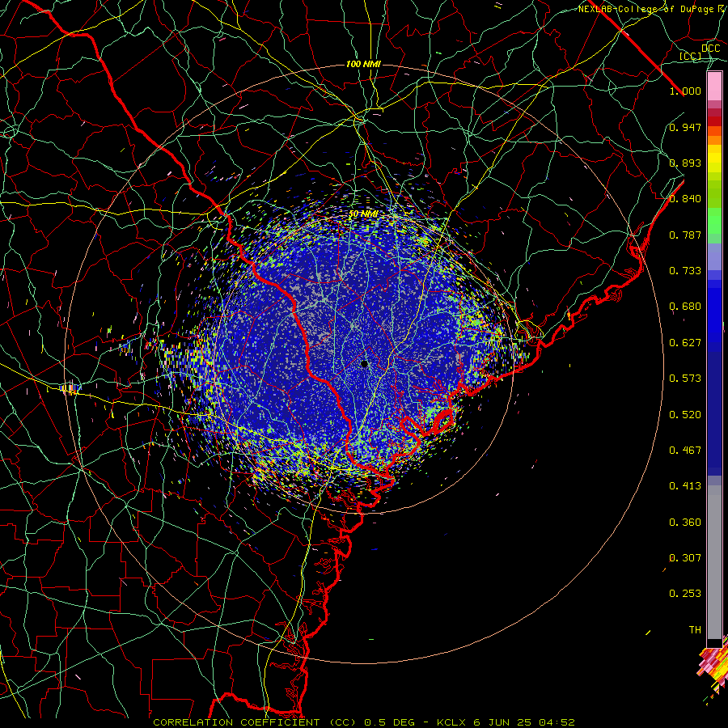Pick the bright green band near 0.787
The width and height of the screenshot is (728, 728).
click(714, 221)
